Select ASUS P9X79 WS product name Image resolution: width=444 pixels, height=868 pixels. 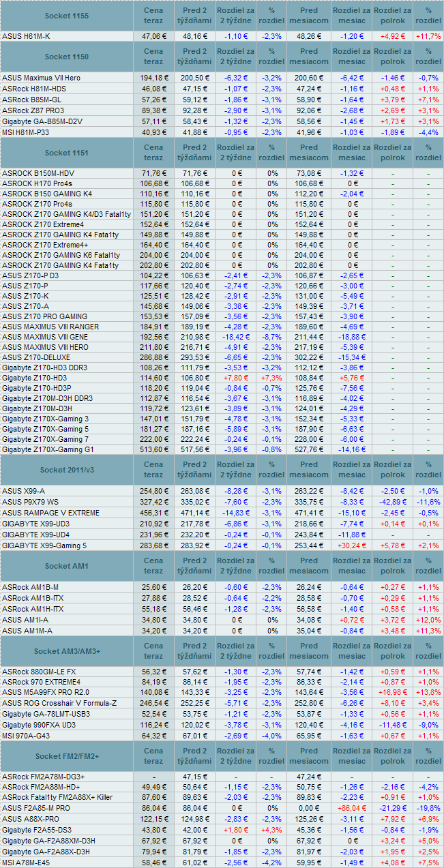coord(31,502)
